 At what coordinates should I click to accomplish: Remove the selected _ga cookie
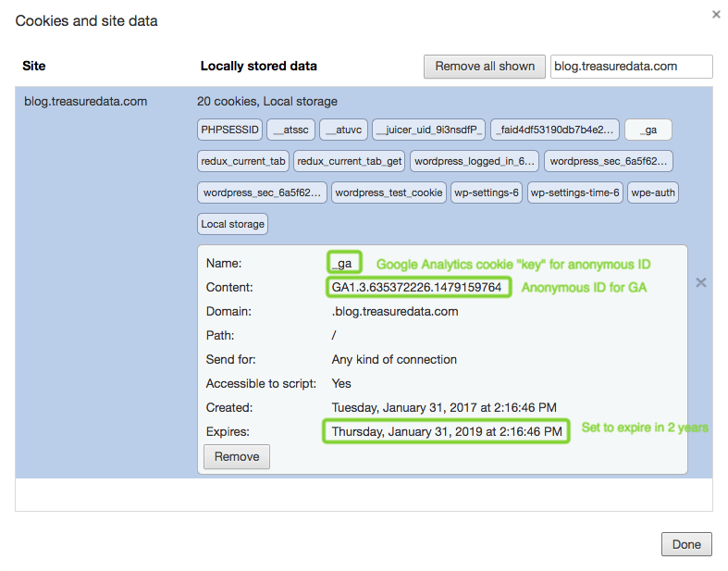click(237, 456)
